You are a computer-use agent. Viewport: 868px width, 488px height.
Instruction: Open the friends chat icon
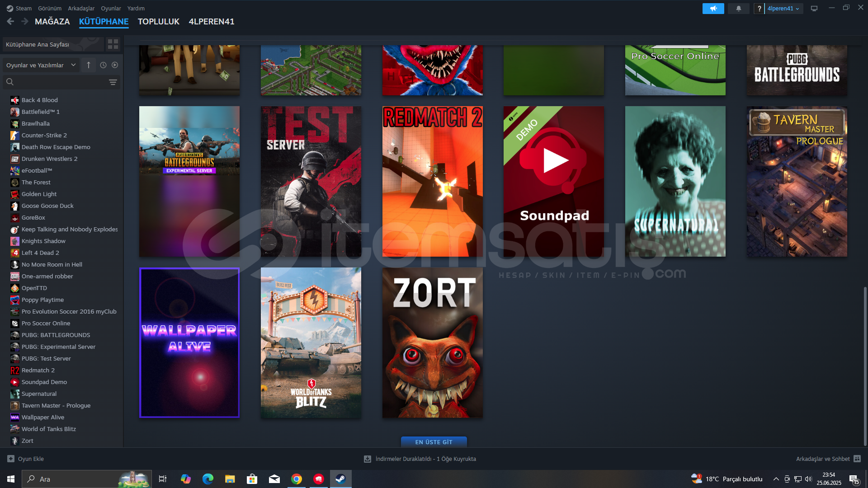coord(857,459)
